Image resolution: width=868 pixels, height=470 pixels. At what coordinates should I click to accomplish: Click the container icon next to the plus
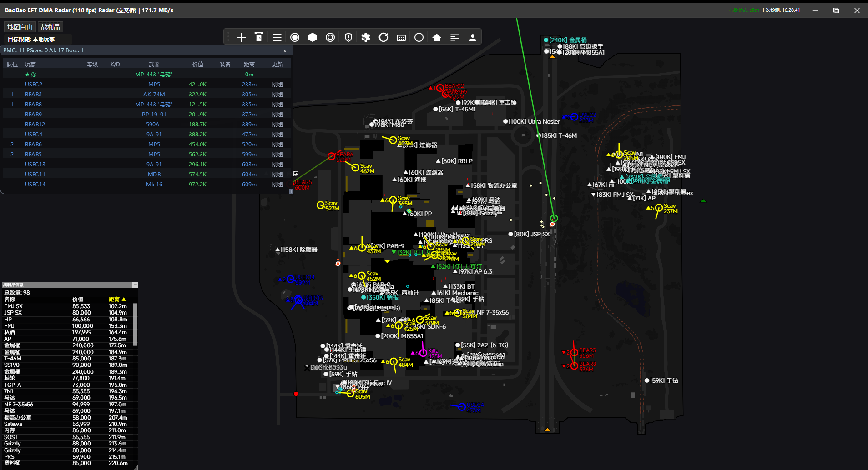(259, 37)
